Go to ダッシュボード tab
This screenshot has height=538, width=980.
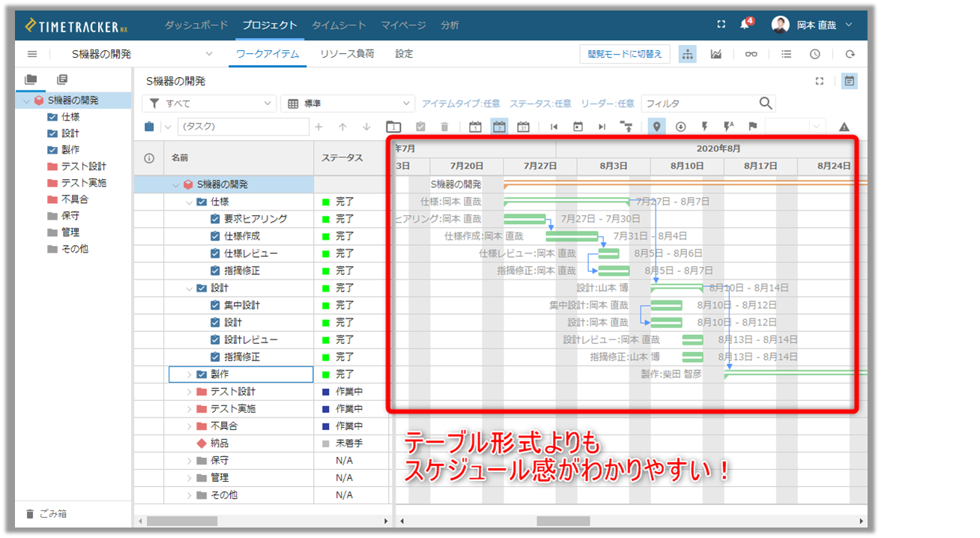coord(196,25)
